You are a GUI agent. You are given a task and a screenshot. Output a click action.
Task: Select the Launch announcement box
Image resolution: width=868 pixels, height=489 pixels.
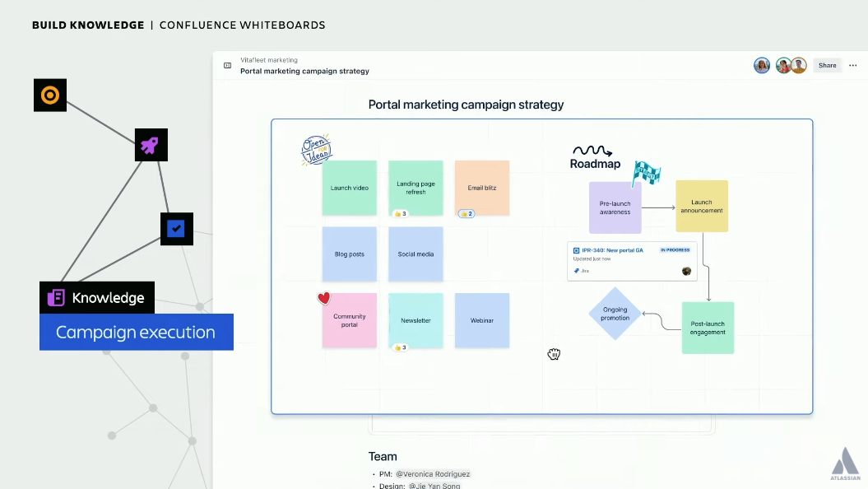tap(702, 206)
